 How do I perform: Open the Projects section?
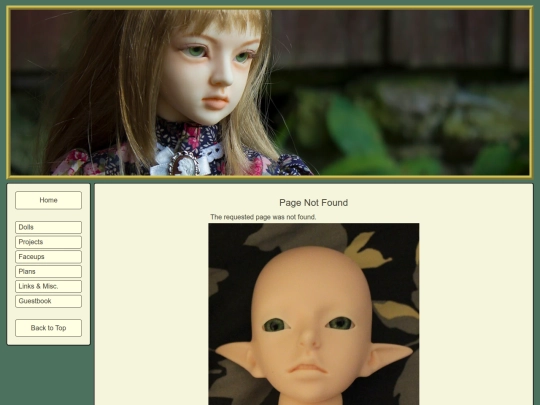[x=48, y=242]
